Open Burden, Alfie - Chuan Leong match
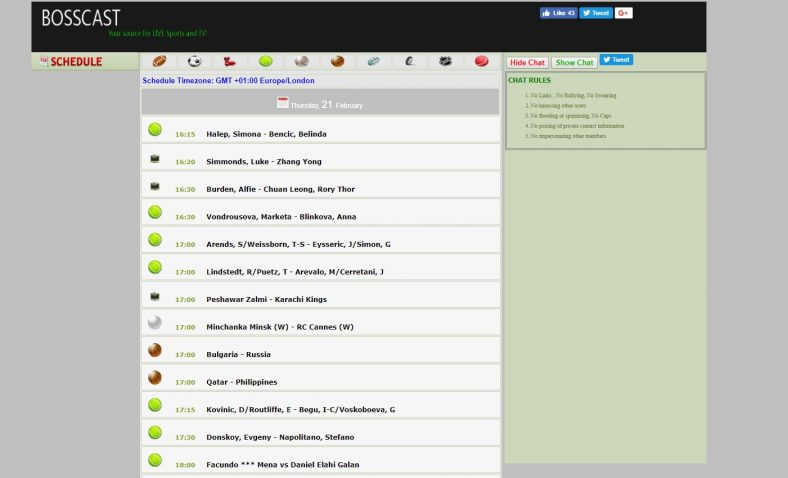This screenshot has height=478, width=788. click(280, 189)
